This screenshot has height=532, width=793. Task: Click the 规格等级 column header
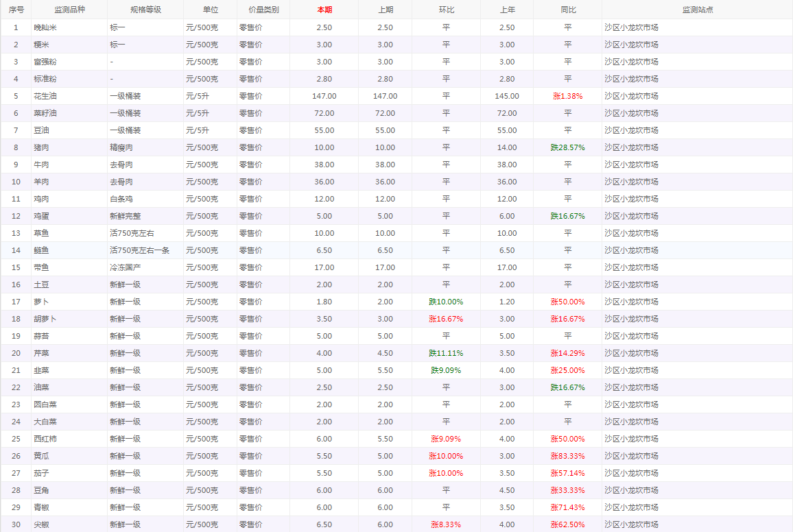pyautogui.click(x=145, y=10)
